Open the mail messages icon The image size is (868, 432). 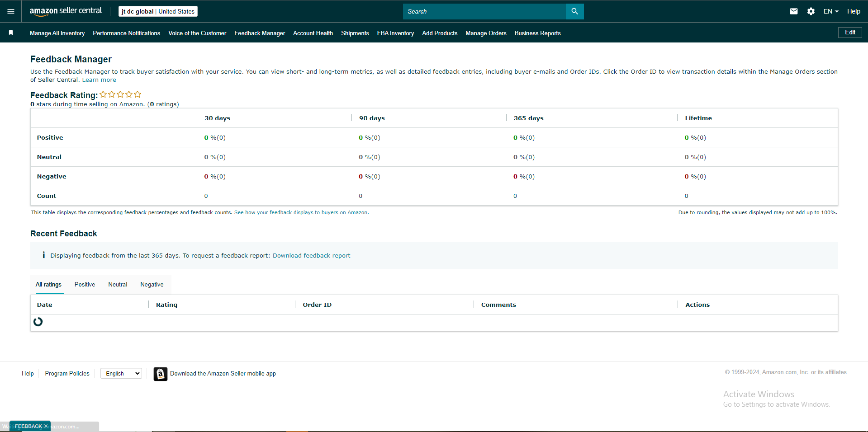[794, 11]
